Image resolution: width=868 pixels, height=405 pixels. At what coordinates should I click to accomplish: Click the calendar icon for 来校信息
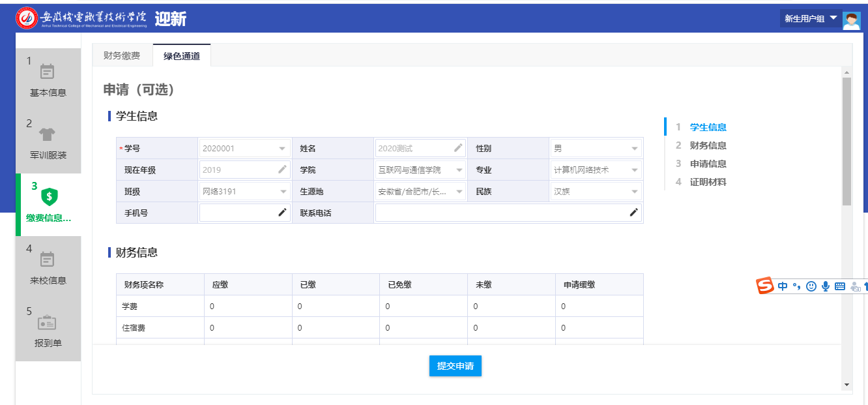coord(47,259)
